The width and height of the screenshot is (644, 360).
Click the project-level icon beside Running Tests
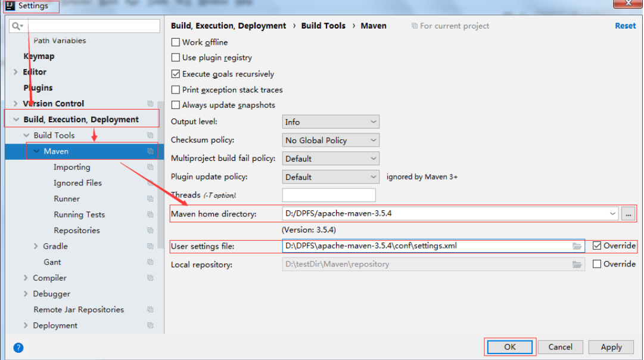point(150,215)
